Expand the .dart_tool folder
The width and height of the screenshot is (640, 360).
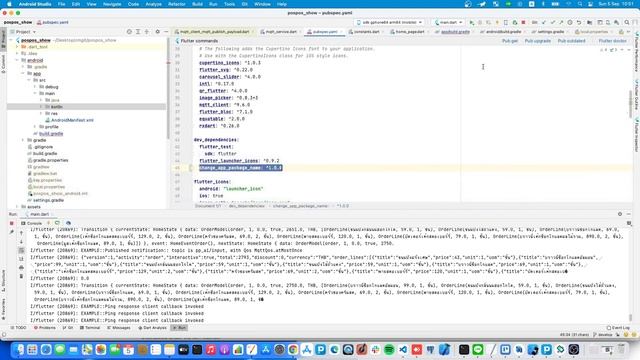coord(17,47)
